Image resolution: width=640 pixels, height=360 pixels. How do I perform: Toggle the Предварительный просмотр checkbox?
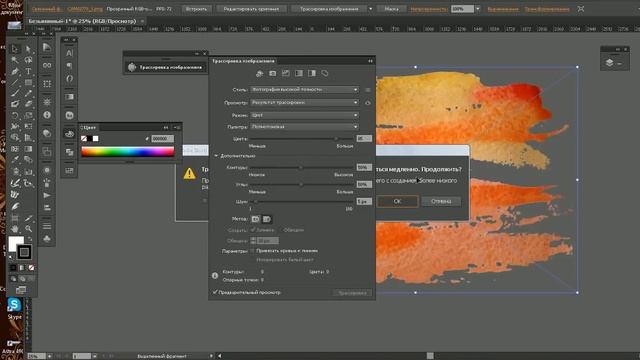click(x=215, y=292)
